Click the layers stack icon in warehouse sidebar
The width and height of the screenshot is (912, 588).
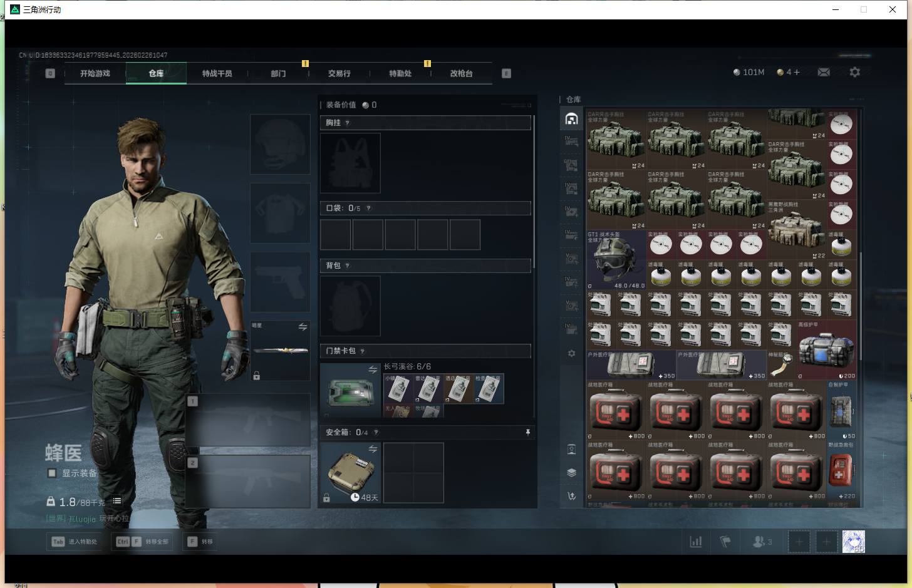tap(571, 473)
